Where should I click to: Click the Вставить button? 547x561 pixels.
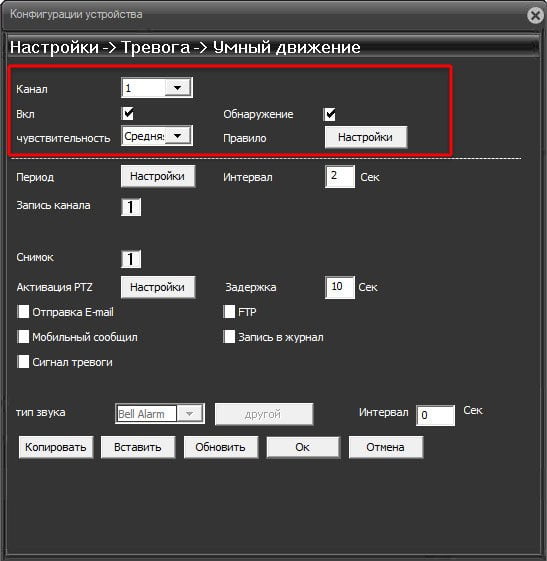(138, 447)
